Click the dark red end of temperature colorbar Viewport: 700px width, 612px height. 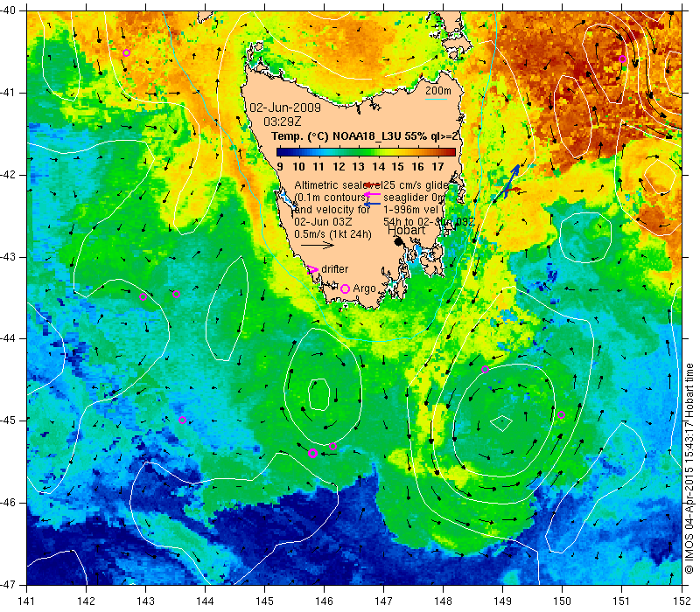451,152
